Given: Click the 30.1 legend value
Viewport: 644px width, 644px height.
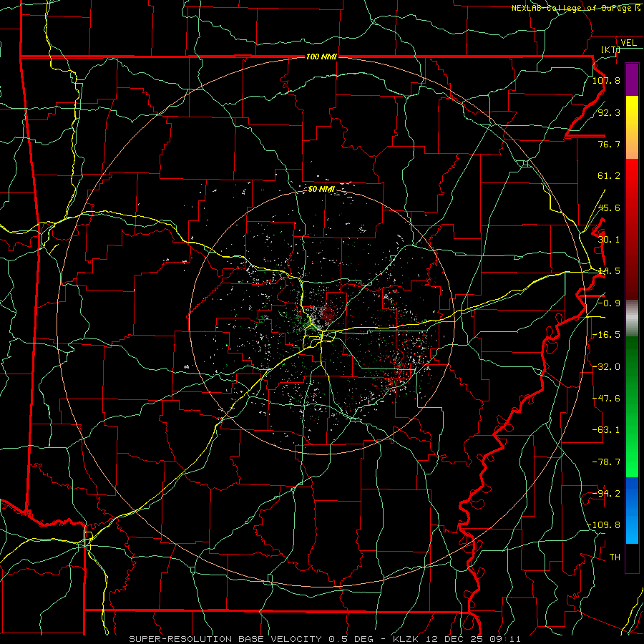Looking at the screenshot, I should 609,240.
